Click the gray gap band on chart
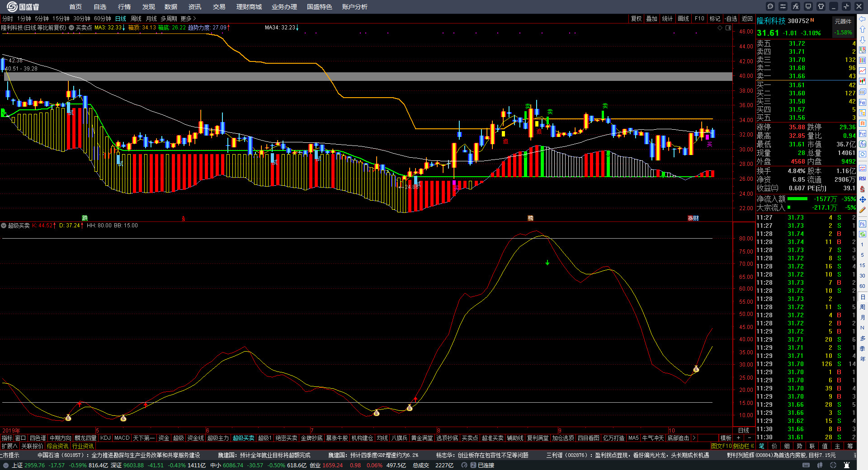 [x=368, y=76]
